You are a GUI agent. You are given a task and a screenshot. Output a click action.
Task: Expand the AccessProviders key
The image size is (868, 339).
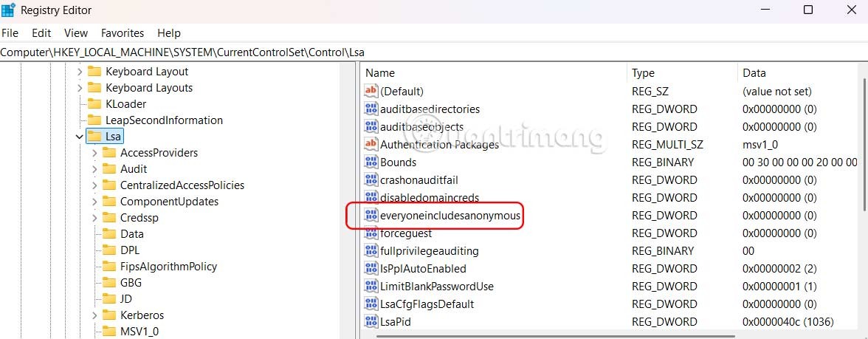click(x=94, y=153)
